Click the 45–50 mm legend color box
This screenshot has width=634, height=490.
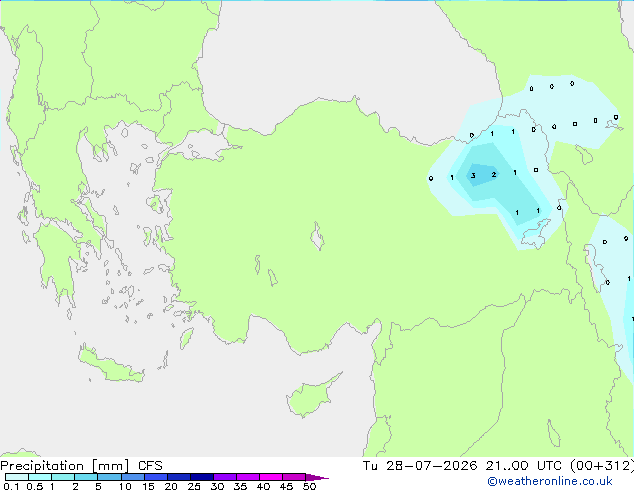click(294, 477)
